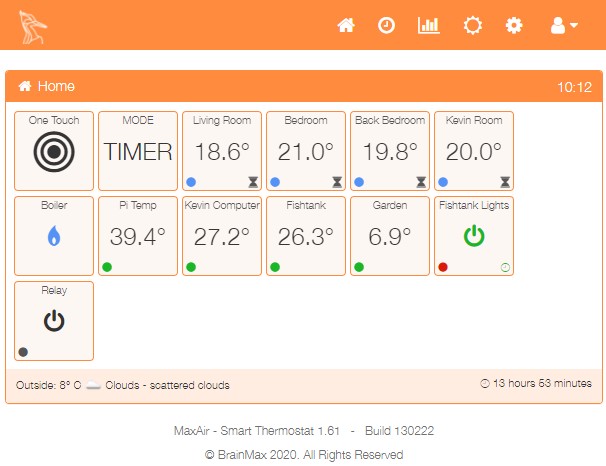This screenshot has width=606, height=466.
Task: Open the bar chart graphs icon
Action: click(x=428, y=25)
